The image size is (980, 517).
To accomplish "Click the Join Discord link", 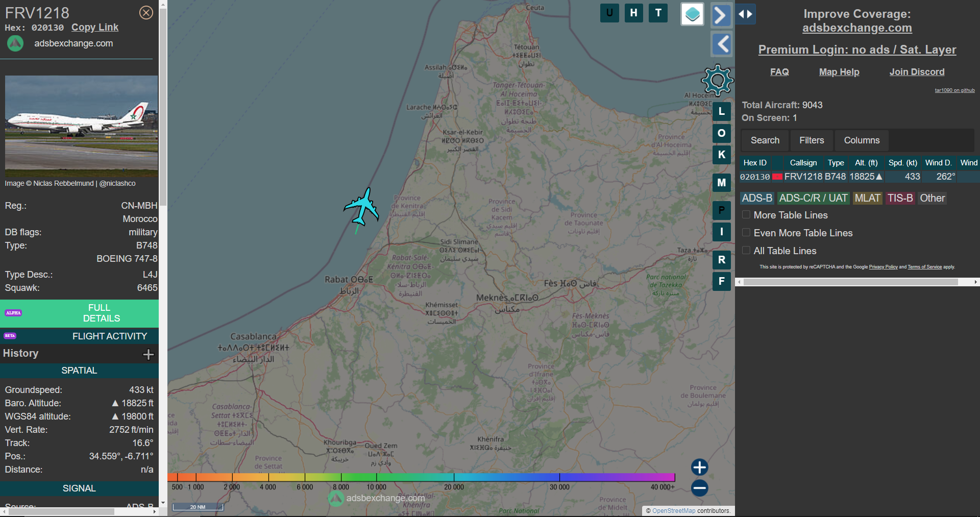I will click(917, 72).
